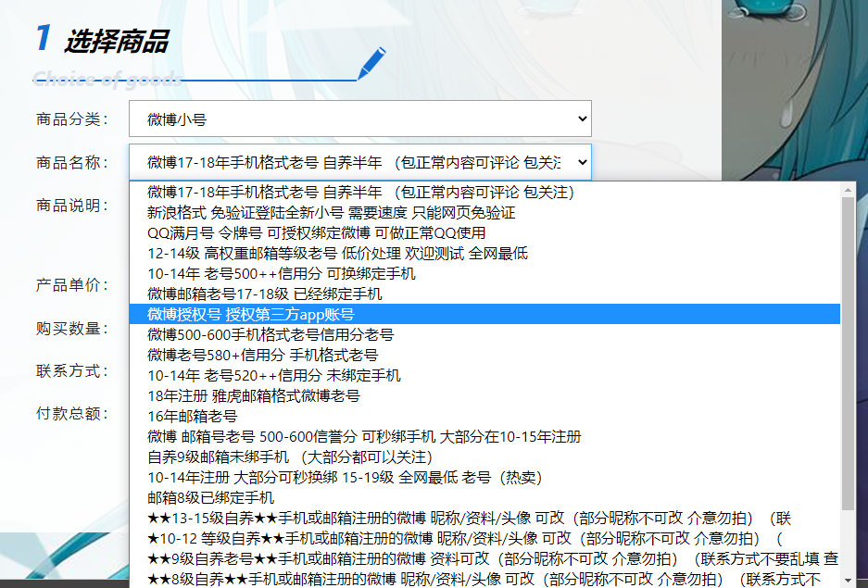Choose 自养9级邮箱未绑手机 option
Viewport: 868px width, 588px height.
point(484,457)
